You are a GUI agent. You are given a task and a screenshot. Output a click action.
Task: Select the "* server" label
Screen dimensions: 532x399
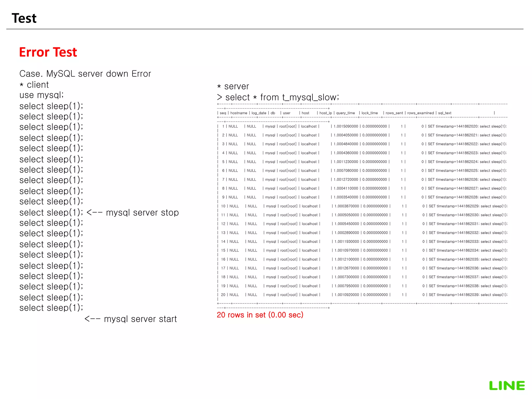(x=233, y=86)
